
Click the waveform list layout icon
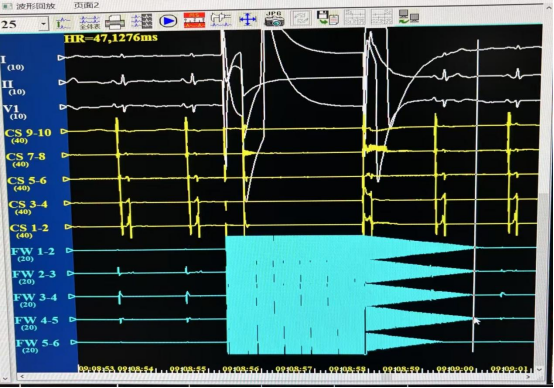(142, 21)
